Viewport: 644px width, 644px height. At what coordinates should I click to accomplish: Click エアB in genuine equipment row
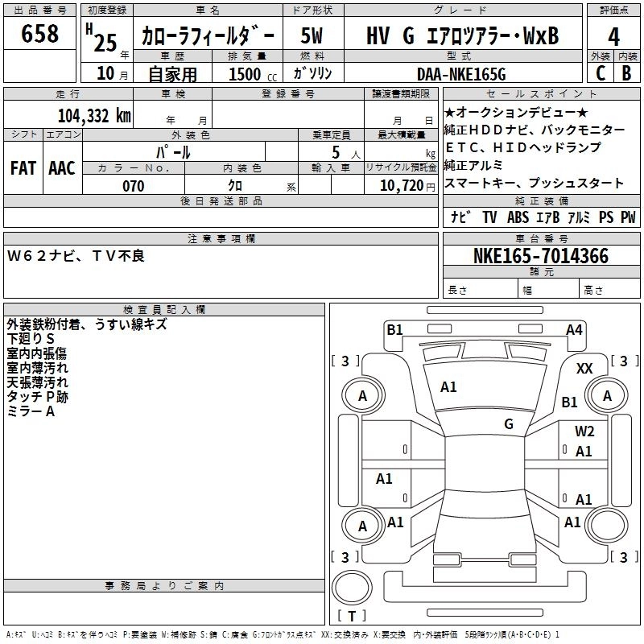548,217
